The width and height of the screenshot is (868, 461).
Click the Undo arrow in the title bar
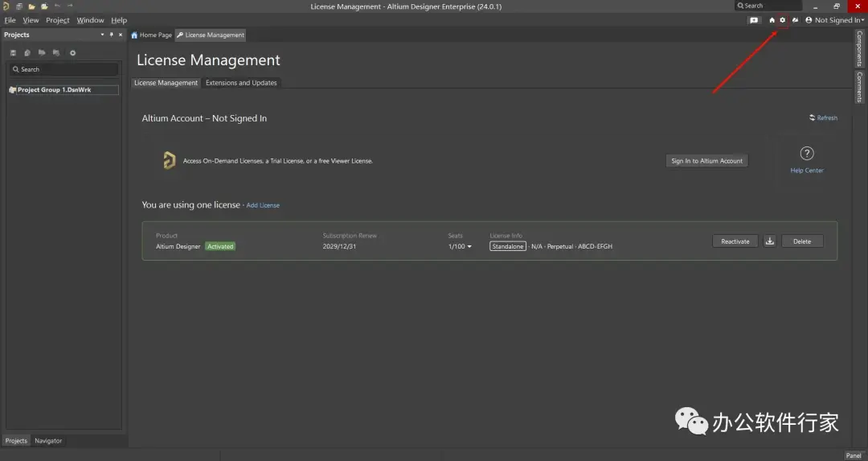tap(57, 6)
